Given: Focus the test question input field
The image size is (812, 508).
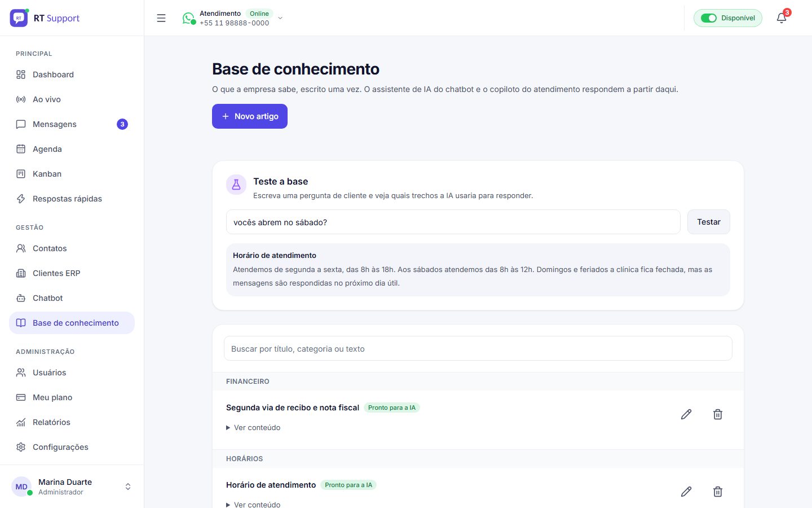Looking at the screenshot, I should point(453,222).
